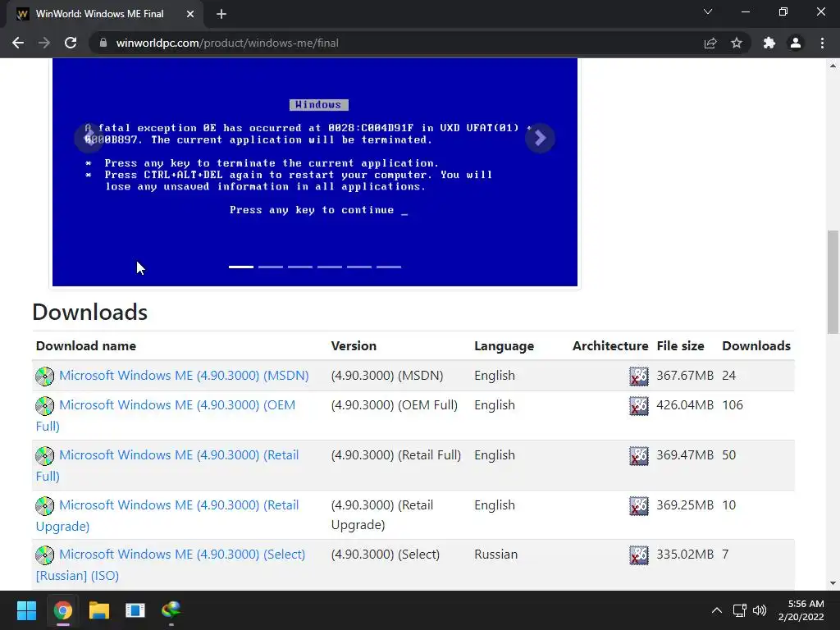View site security lock info

coord(103,43)
